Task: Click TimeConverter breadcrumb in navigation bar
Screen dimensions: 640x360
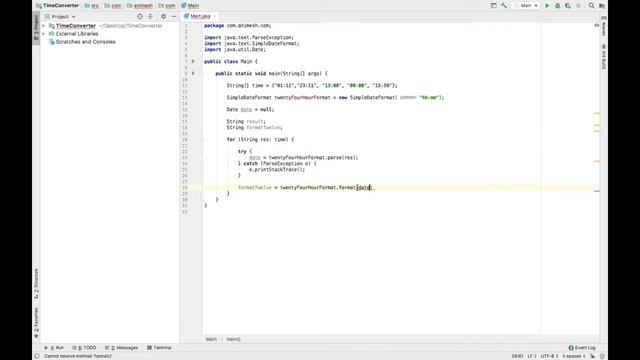Action: [58, 6]
